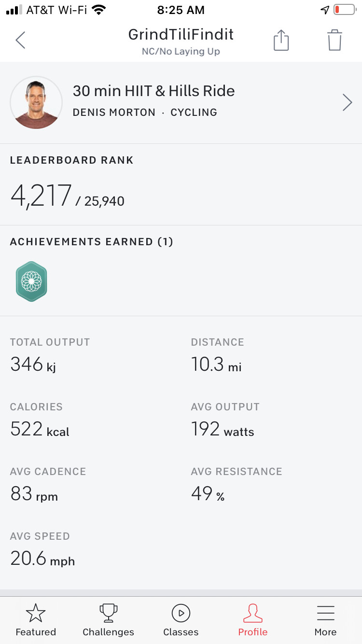Expand ride details with right chevron

tap(347, 102)
